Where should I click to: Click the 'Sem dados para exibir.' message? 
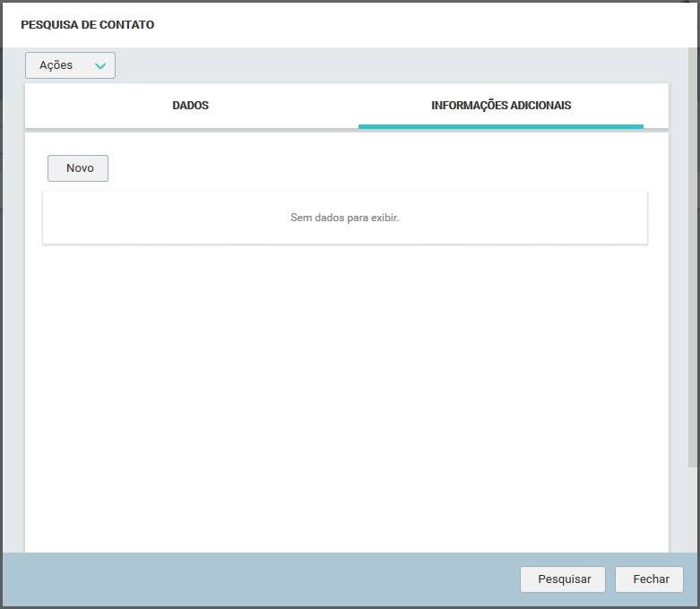pyautogui.click(x=345, y=218)
